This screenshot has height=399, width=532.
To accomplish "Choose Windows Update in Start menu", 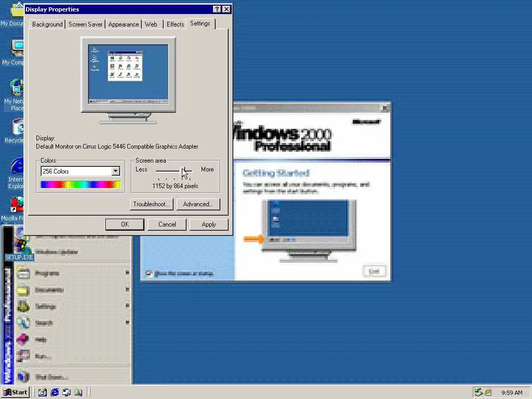I will [x=56, y=252].
